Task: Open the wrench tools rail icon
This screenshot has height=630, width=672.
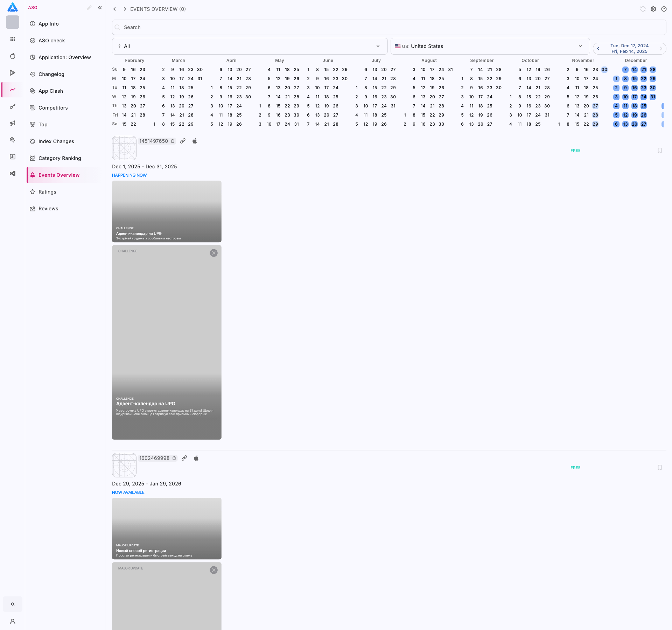Action: point(13,140)
